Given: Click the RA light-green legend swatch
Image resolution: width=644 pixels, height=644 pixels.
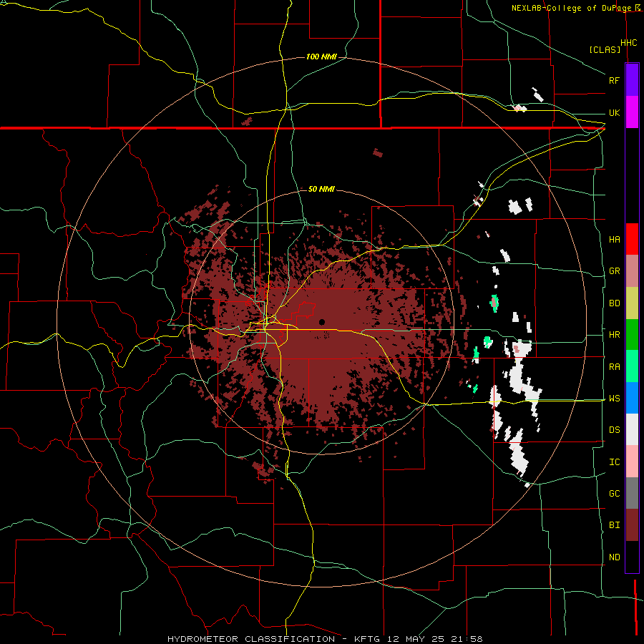Looking at the screenshot, I should click(x=632, y=366).
